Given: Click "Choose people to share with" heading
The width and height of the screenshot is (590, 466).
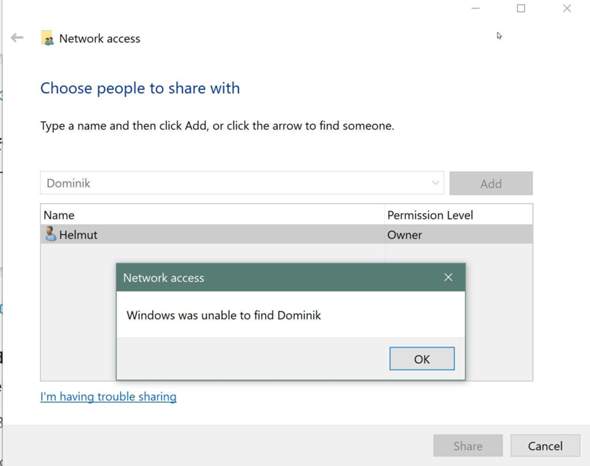Looking at the screenshot, I should click(x=140, y=88).
